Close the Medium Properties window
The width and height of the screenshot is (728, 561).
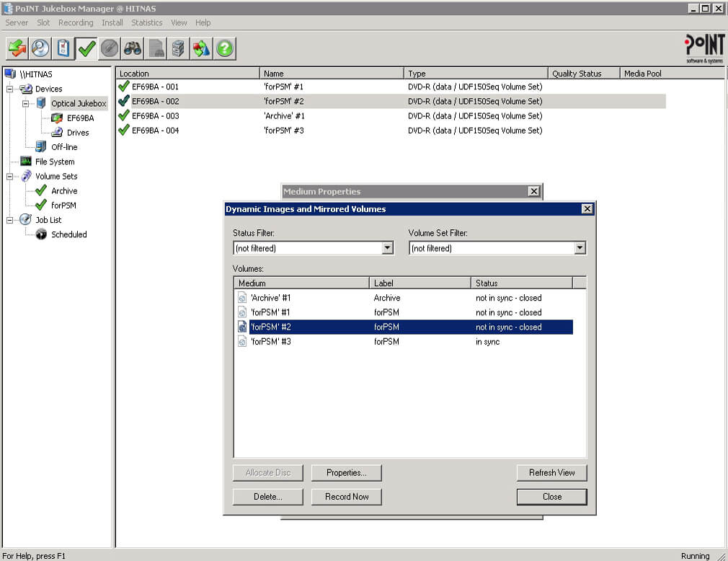(534, 191)
